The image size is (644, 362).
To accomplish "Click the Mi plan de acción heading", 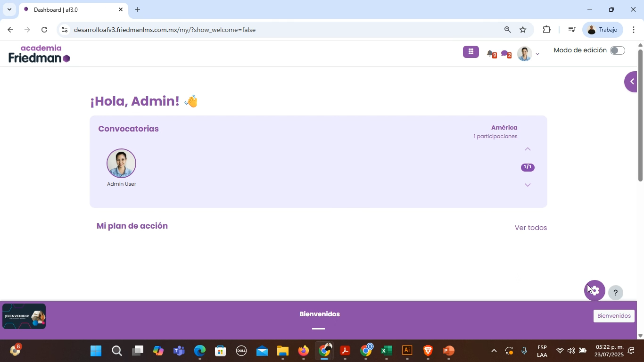I will tap(132, 226).
